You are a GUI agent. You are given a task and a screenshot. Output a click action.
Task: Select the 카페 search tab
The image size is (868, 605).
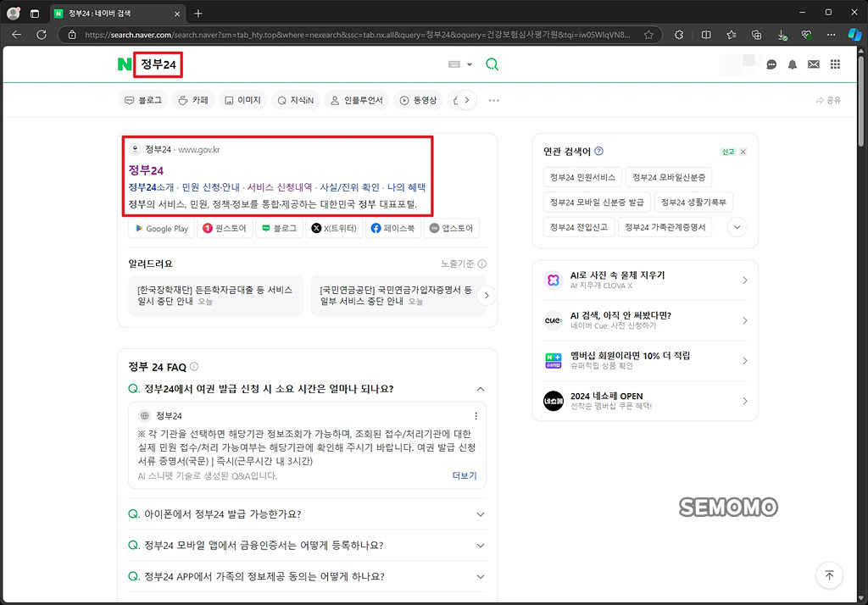click(193, 100)
